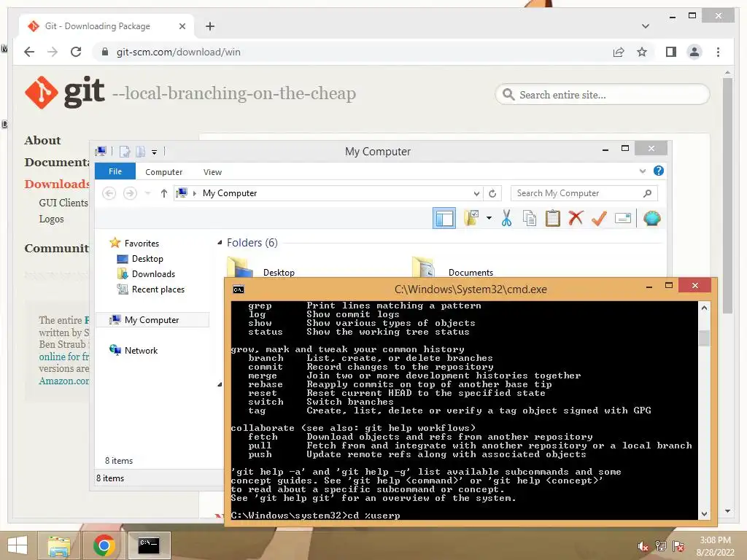Open the Chrome tab search chevron

(646, 26)
